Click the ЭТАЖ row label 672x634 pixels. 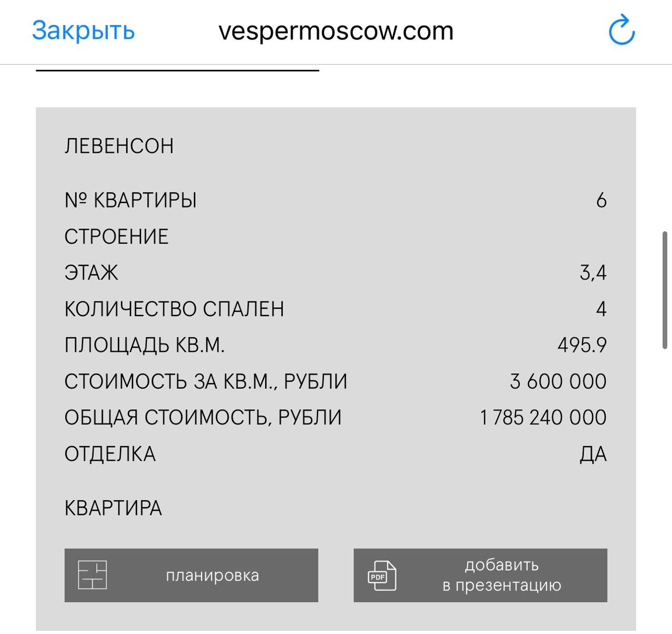pyautogui.click(x=91, y=273)
